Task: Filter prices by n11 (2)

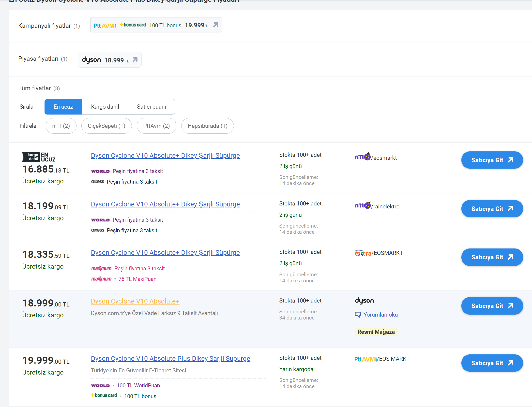Action: (61, 126)
